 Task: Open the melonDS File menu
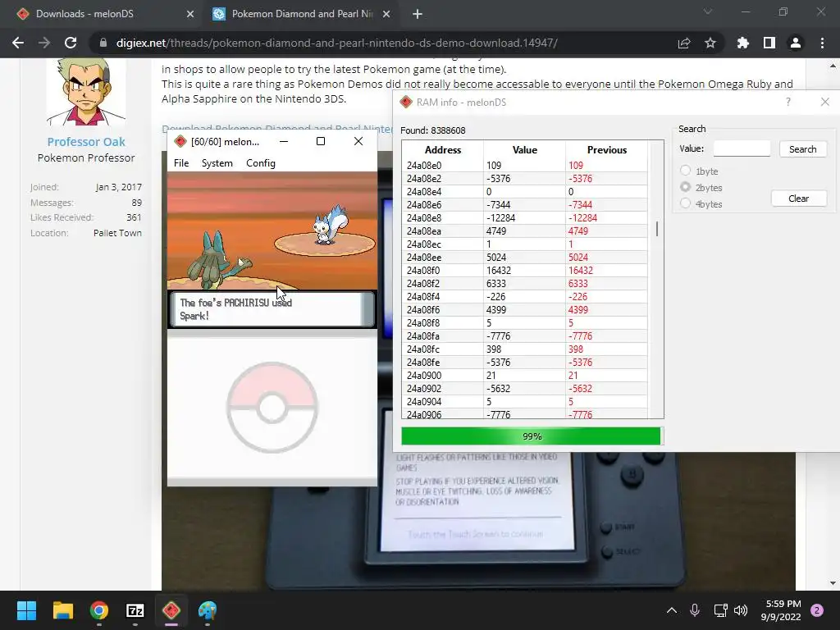(x=181, y=163)
